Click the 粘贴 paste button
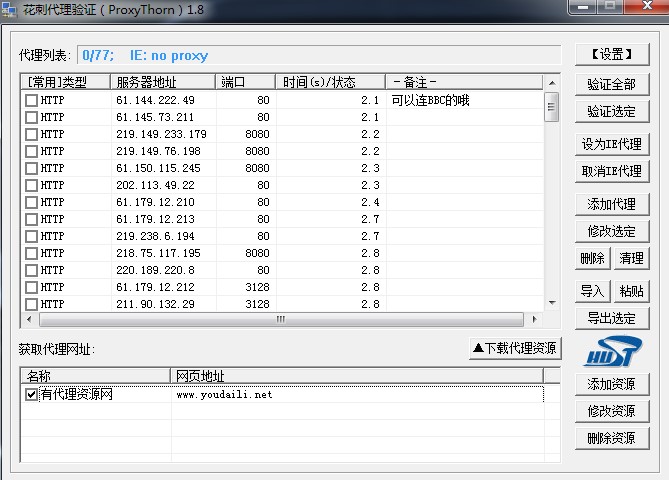This screenshot has width=669, height=480. (631, 291)
